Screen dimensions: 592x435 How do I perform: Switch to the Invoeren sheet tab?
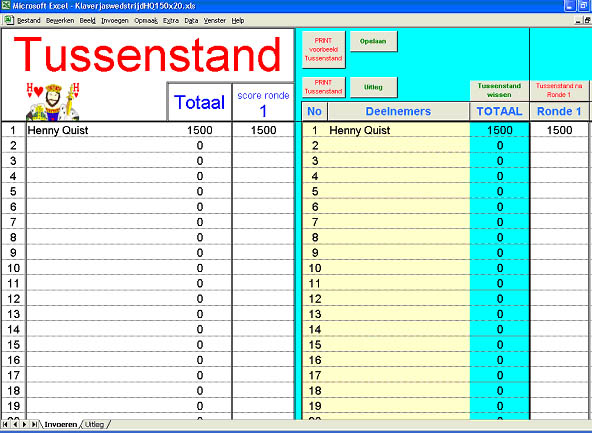coord(60,424)
